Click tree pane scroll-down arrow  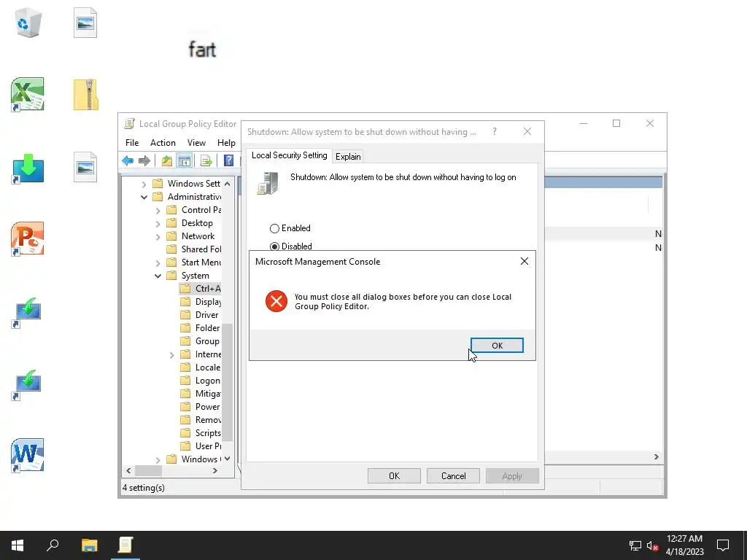pos(228,459)
